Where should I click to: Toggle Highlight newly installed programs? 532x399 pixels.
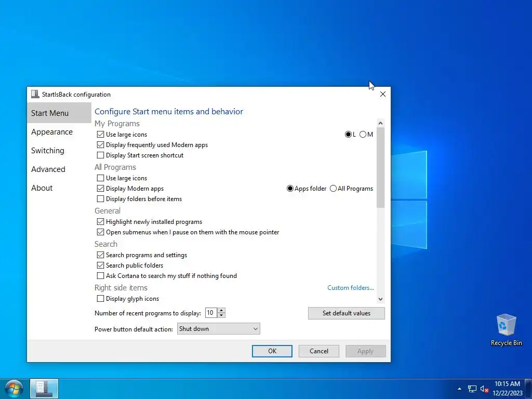(100, 221)
